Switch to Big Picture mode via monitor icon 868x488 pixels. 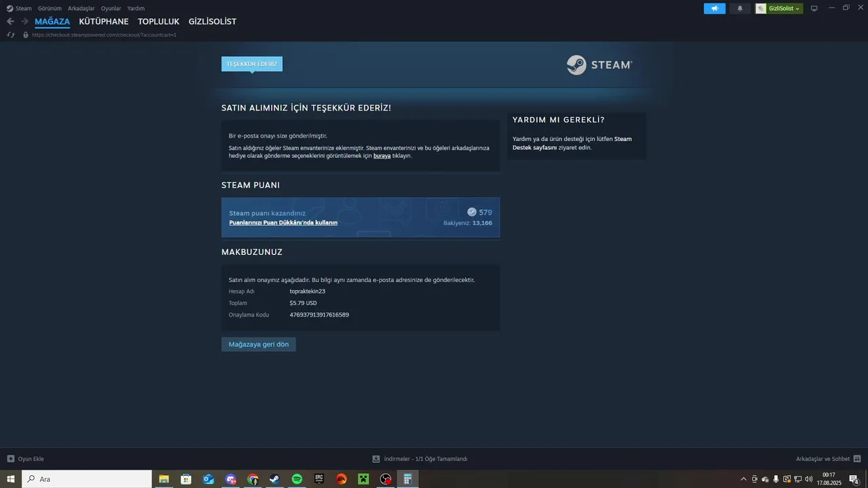point(814,8)
